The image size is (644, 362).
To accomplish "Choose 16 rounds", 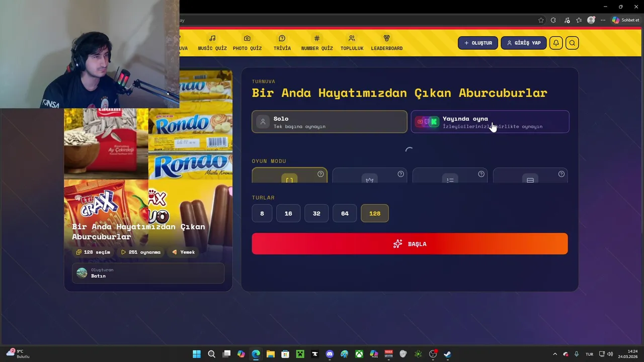I will tap(288, 213).
